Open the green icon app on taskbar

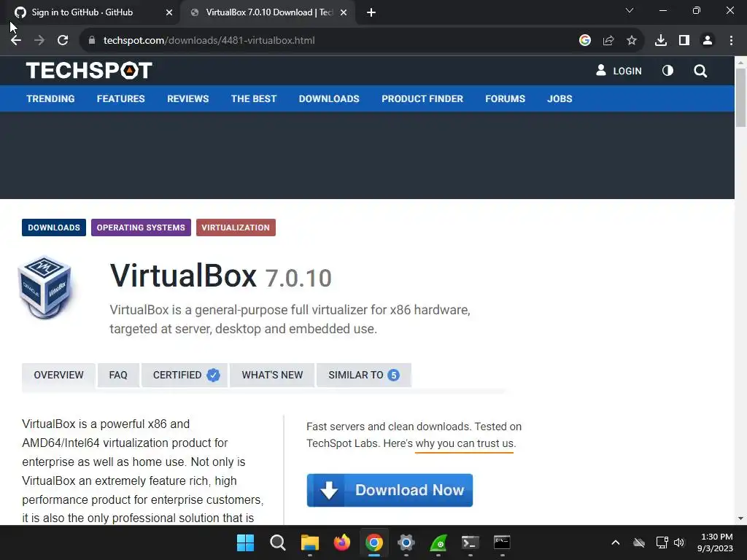click(438, 542)
